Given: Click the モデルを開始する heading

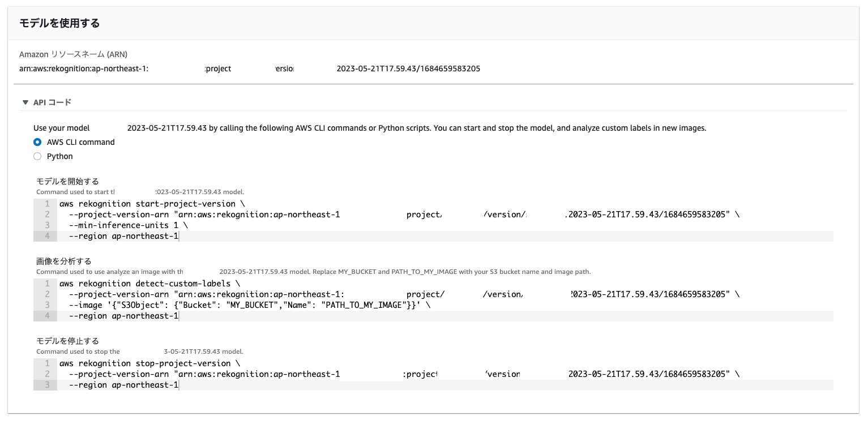Looking at the screenshot, I should point(67,181).
